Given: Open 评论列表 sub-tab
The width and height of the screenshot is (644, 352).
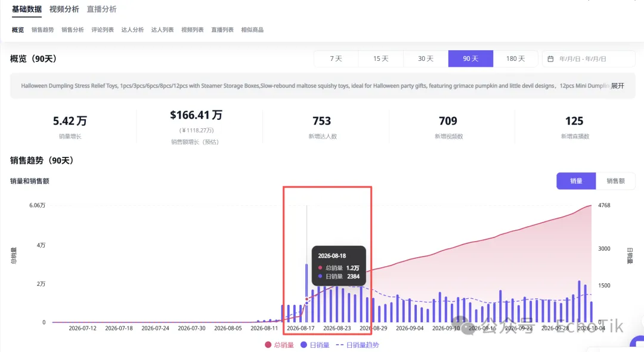Looking at the screenshot, I should (103, 30).
